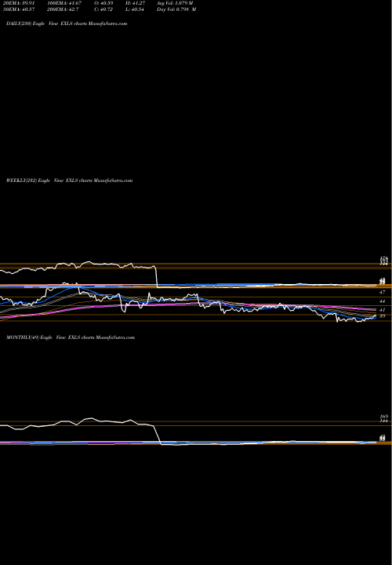Click the open price O: 40.59
Image resolution: width=392 pixels, height=565 pixels.
tap(104, 3)
